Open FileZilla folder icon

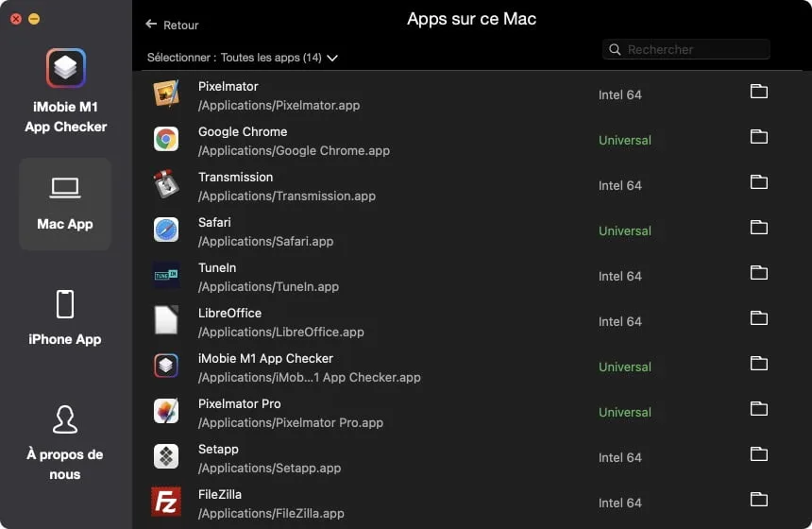tap(759, 500)
